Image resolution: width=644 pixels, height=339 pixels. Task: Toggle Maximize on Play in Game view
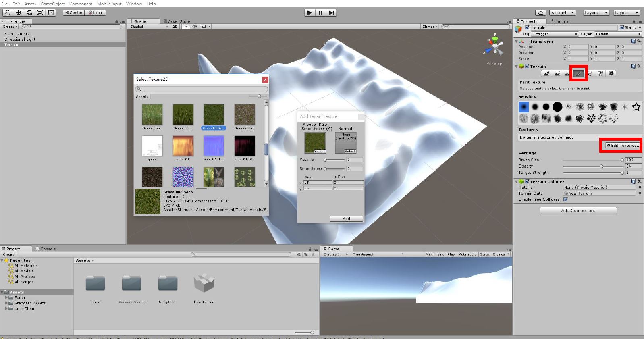(x=440, y=254)
